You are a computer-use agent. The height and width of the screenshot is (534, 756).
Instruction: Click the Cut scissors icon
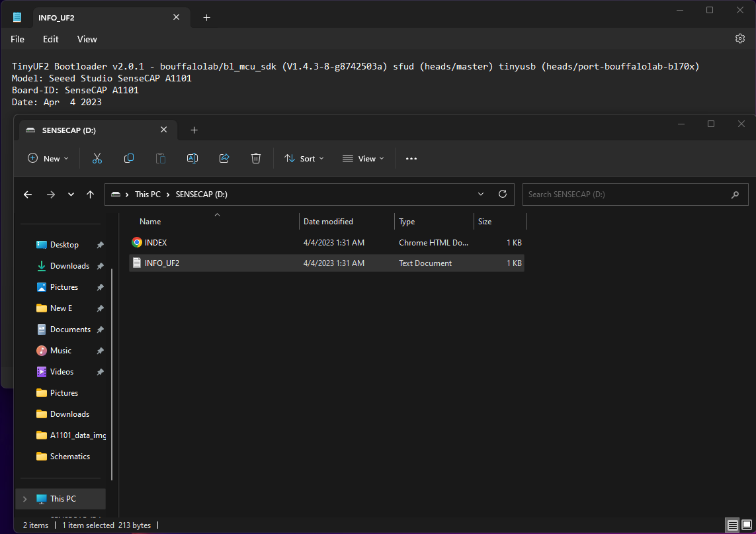tap(97, 158)
